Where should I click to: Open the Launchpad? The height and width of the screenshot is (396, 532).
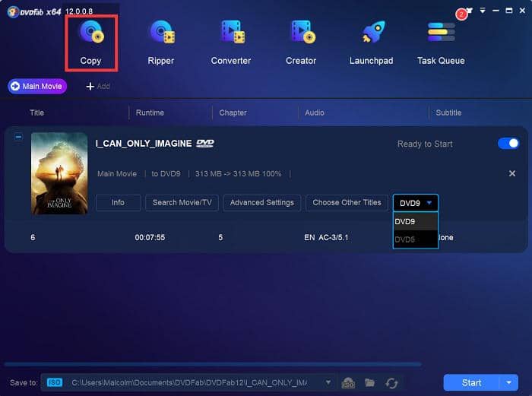[371, 42]
